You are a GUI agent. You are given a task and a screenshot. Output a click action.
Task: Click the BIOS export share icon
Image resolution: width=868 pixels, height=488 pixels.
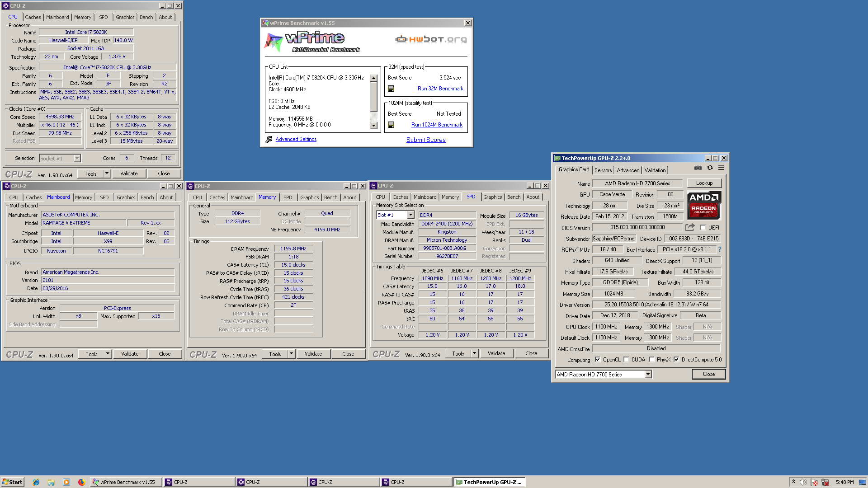690,227
